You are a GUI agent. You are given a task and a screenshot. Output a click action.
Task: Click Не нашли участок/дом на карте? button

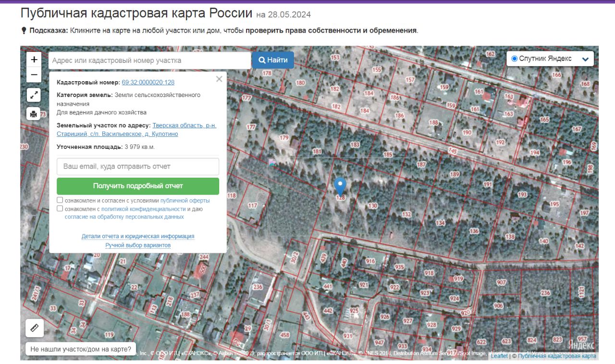click(80, 349)
